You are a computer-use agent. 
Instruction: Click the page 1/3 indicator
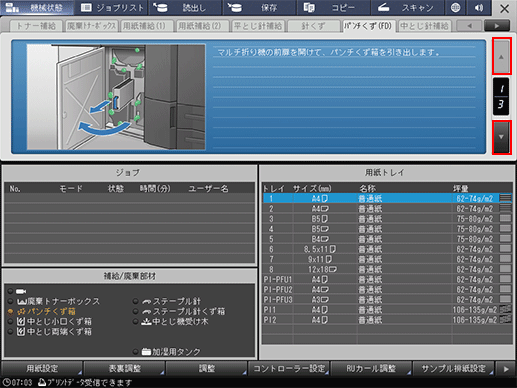point(501,96)
